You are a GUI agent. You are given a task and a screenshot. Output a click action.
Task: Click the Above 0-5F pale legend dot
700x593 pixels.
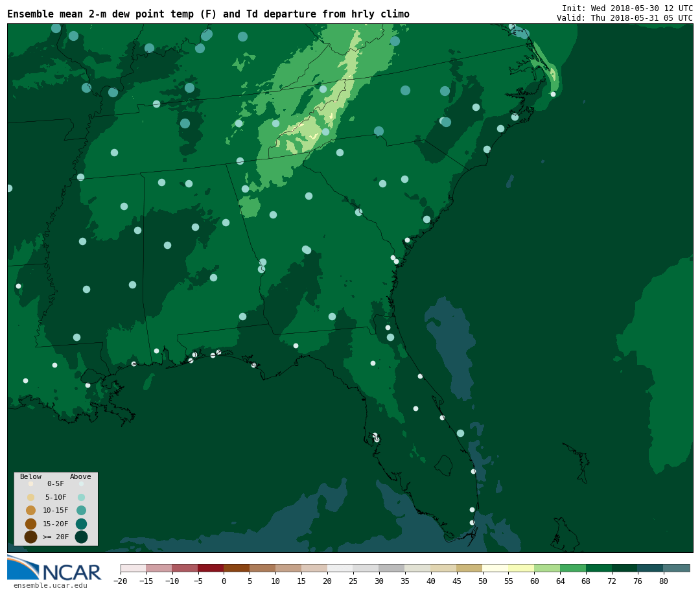click(81, 483)
